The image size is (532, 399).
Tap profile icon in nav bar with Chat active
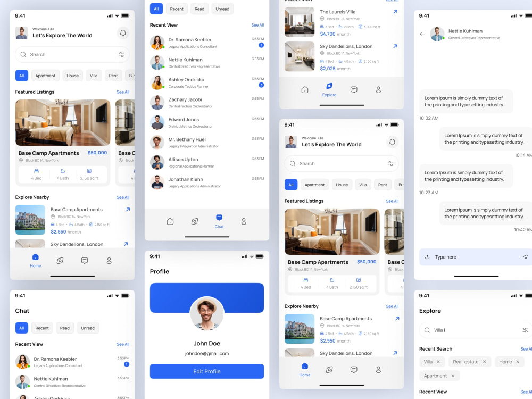[244, 221]
